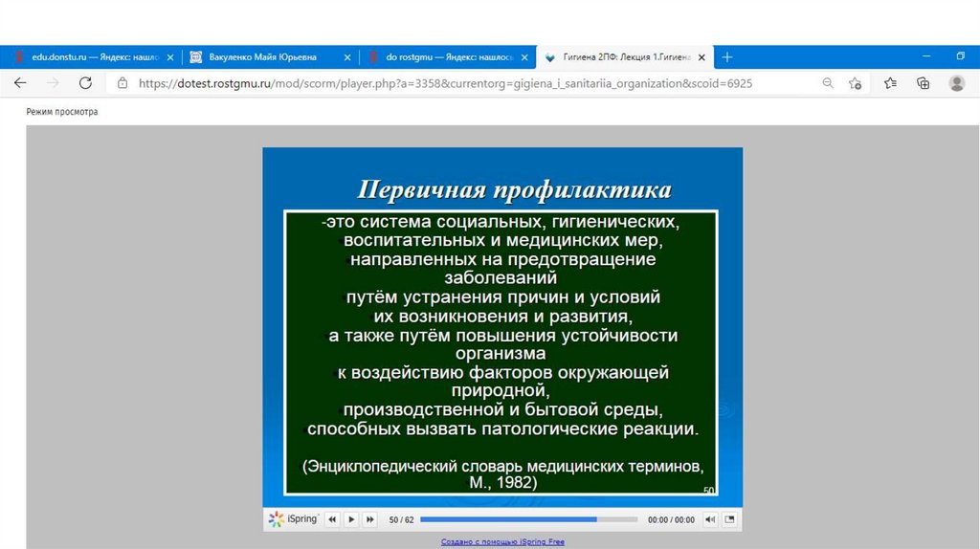Screen dimensions: 980x549
Task: Open the zoom magnifier in address bar
Action: click(x=828, y=83)
